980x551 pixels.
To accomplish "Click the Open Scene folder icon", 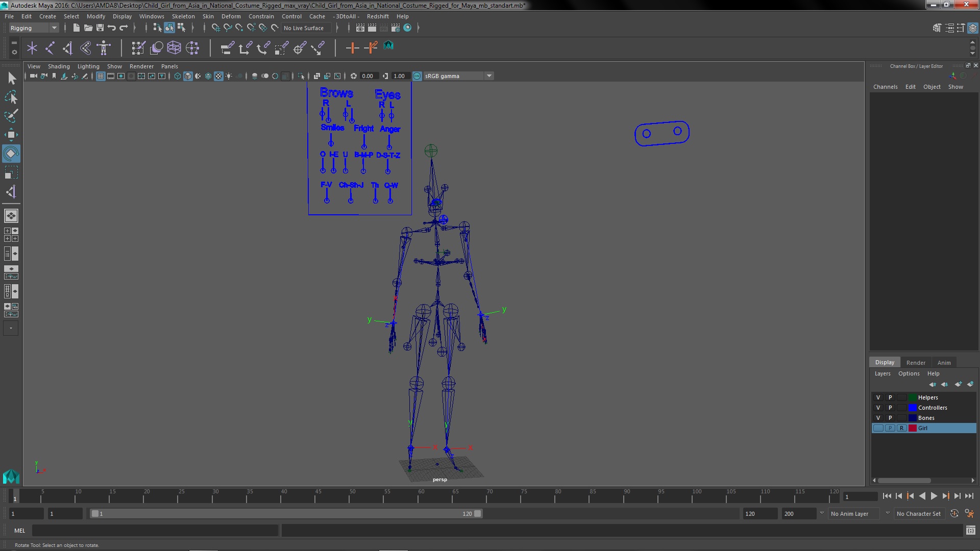I will (x=88, y=28).
